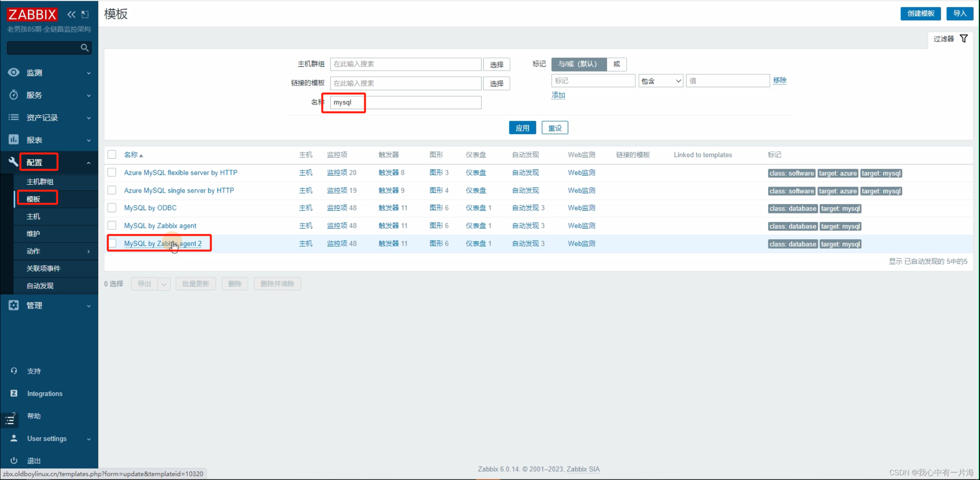Viewport: 980px width, 480px height.
Task: Check Azure MySQL flexible server by HTTP row
Action: tap(112, 172)
